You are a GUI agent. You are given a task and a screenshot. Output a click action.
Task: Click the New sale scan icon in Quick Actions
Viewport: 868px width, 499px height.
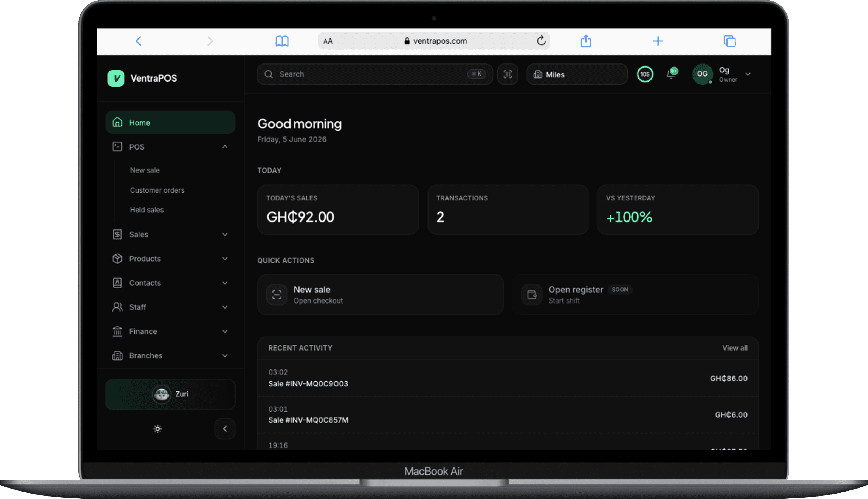277,295
